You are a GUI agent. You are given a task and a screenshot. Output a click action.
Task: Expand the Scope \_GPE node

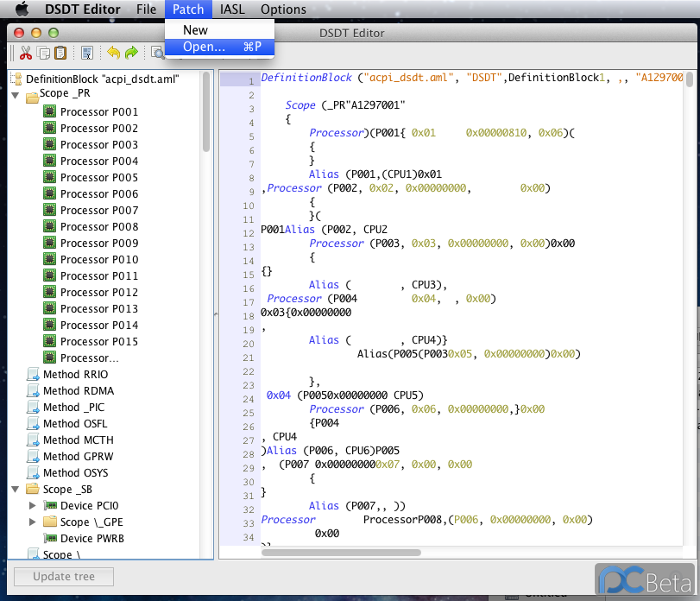[34, 522]
